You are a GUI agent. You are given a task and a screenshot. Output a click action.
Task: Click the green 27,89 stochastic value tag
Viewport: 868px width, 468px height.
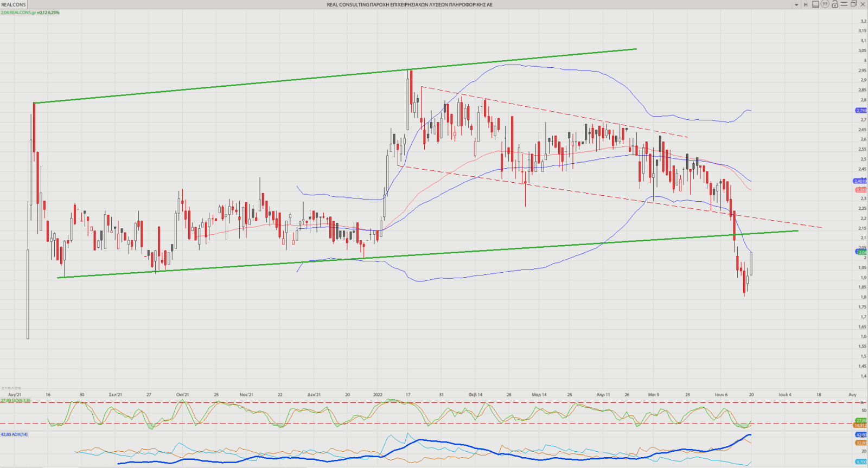click(x=861, y=420)
